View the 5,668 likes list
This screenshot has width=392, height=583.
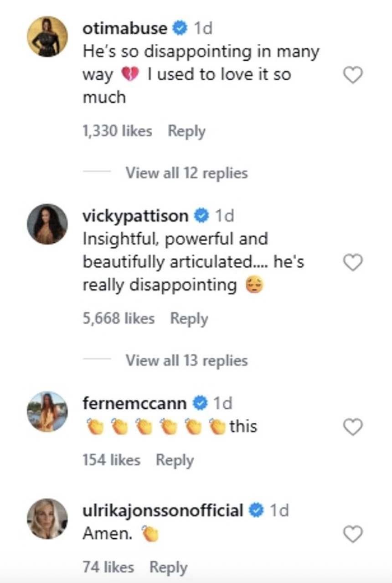pos(119,318)
